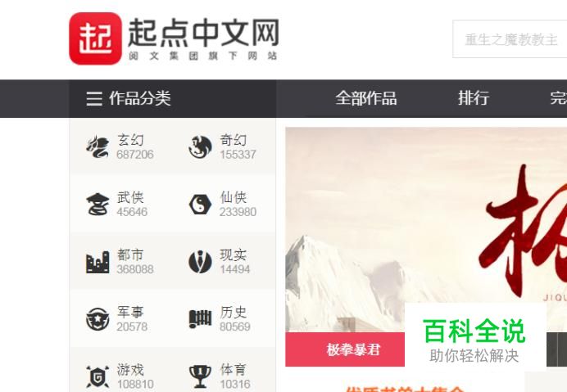Click the mountain banner image
The height and width of the screenshot is (392, 567).
click(x=426, y=230)
